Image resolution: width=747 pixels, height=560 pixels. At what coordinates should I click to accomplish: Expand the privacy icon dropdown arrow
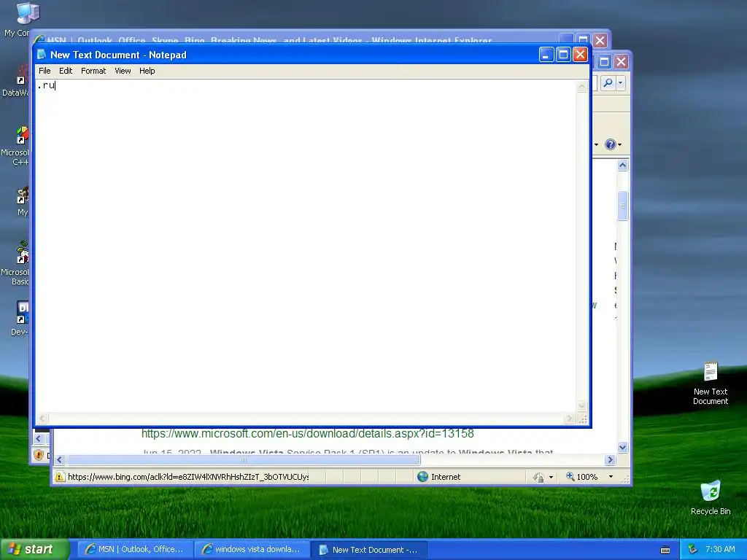click(551, 477)
